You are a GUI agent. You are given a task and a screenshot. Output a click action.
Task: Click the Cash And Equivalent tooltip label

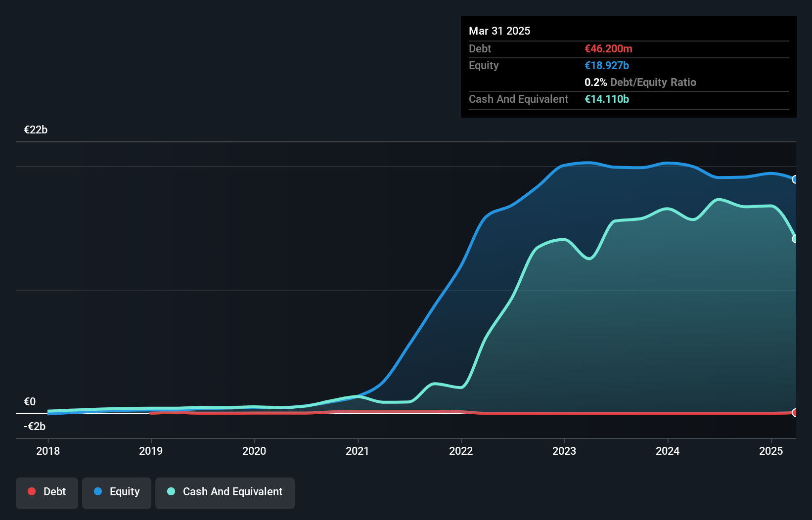click(x=519, y=99)
